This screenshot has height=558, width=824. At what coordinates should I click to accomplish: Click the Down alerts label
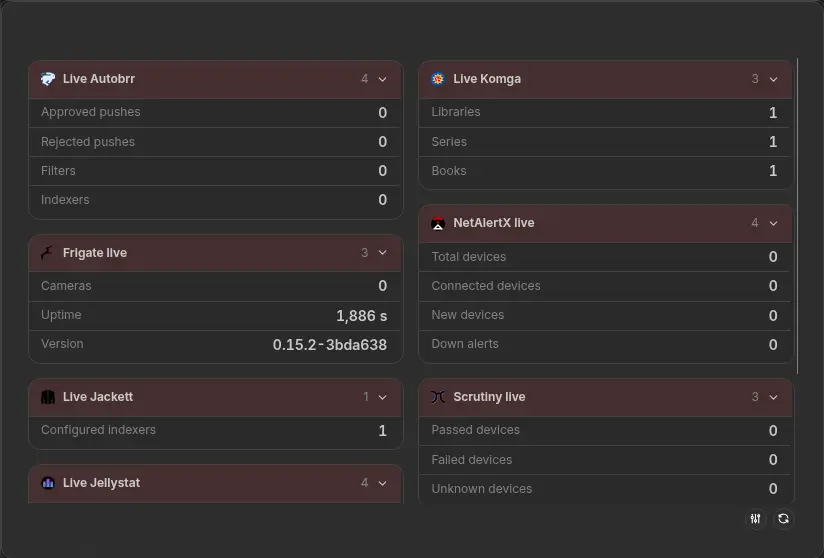[465, 344]
